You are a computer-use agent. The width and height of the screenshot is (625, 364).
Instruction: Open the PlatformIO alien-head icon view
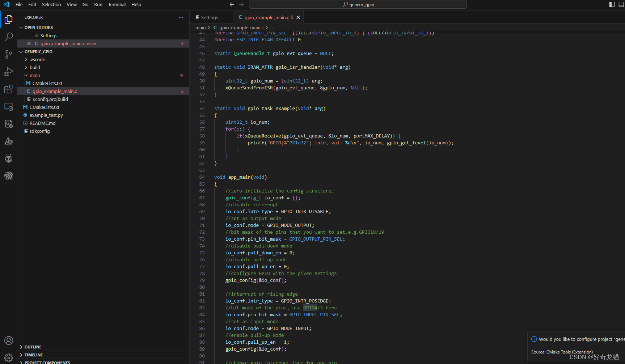(x=9, y=158)
